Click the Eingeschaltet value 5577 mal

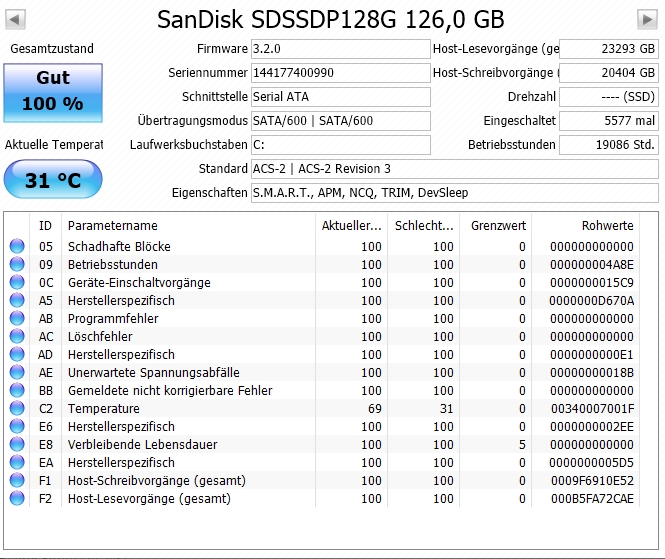[x=609, y=121]
